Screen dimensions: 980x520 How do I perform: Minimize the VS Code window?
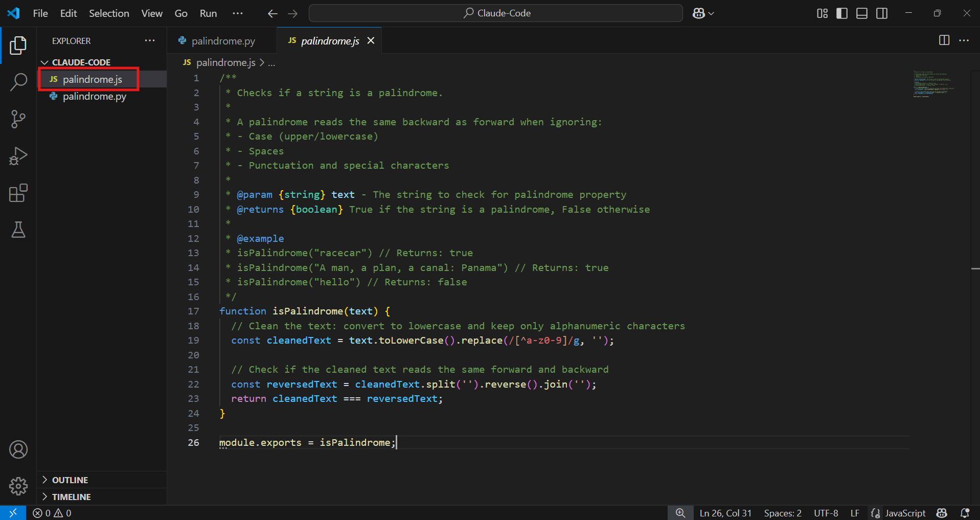click(x=908, y=13)
